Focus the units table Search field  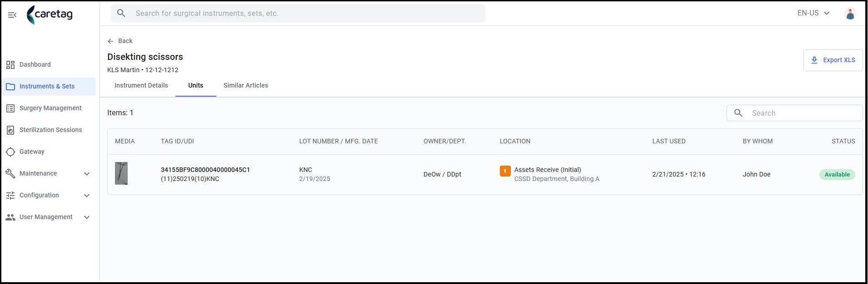pyautogui.click(x=795, y=113)
